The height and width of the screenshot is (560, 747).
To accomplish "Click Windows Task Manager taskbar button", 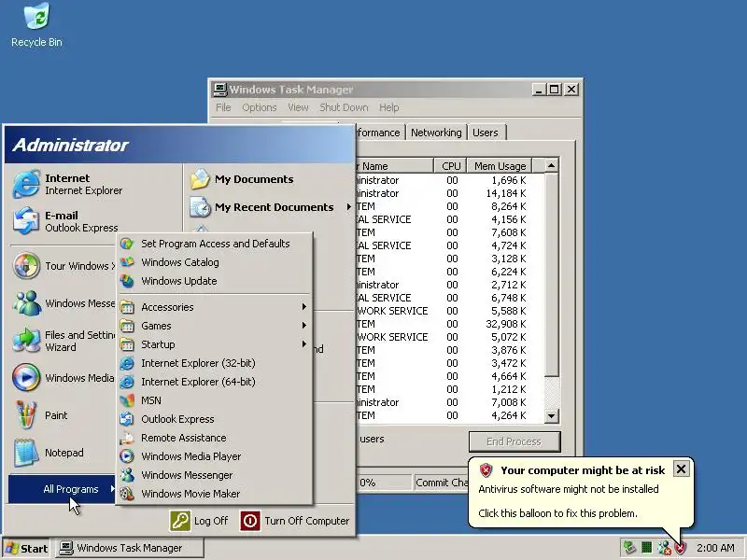I will [x=129, y=548].
